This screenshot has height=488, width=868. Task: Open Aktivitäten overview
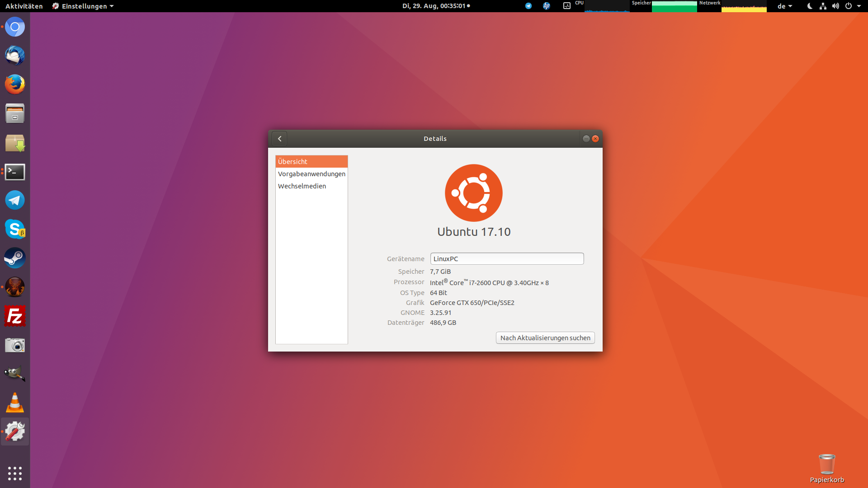tap(24, 6)
